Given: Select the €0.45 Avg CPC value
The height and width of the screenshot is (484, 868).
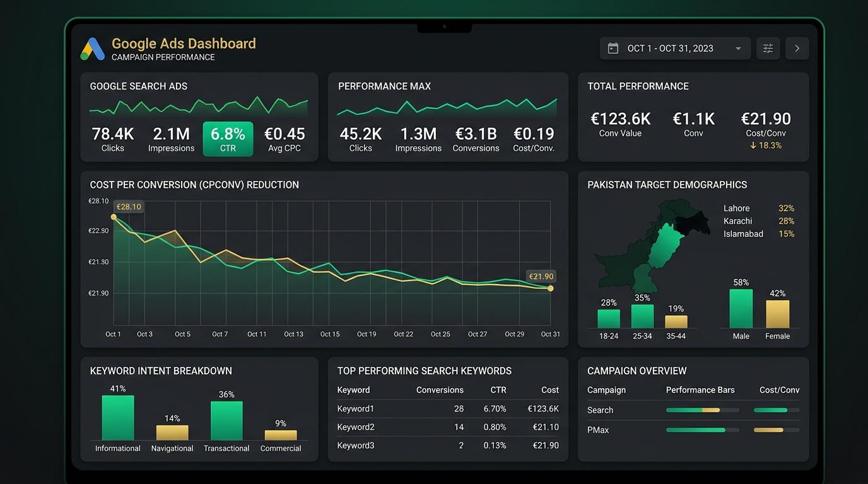Looking at the screenshot, I should (284, 139).
